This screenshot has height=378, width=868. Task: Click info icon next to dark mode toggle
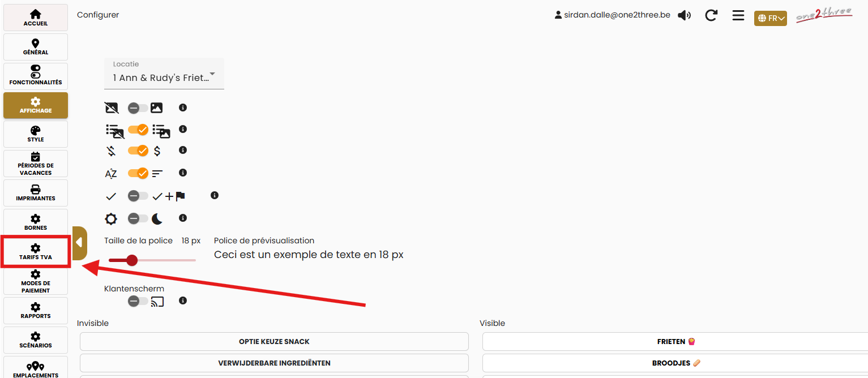[183, 218]
